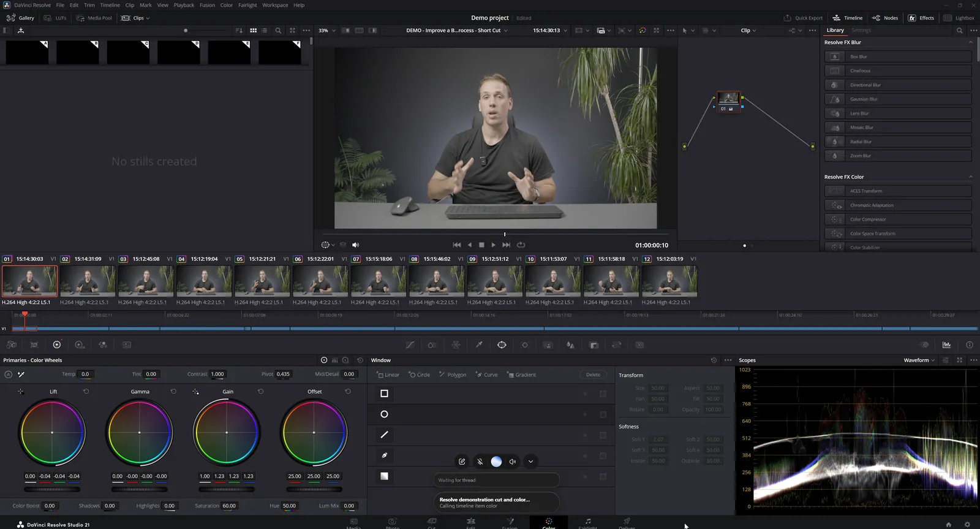Collapse the Resolve FX Blur section
This screenshot has width=980, height=529.
(971, 42)
